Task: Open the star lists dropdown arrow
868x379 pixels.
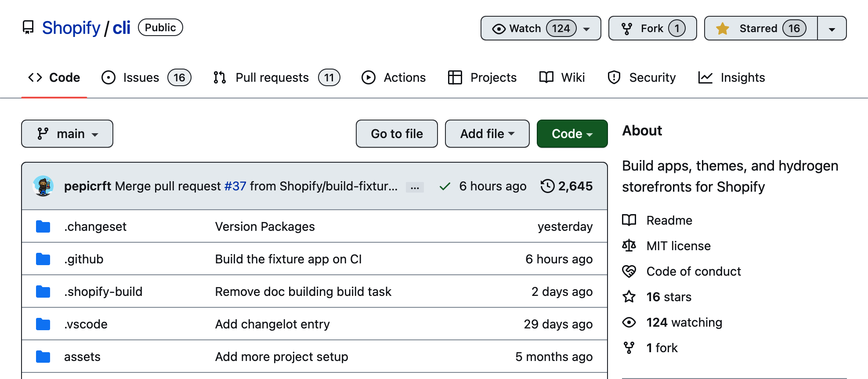Action: coord(832,29)
